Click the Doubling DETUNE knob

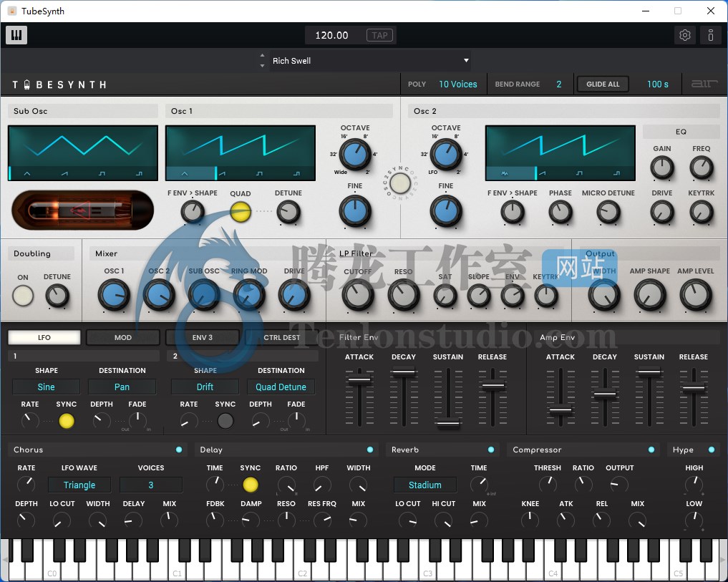[57, 296]
